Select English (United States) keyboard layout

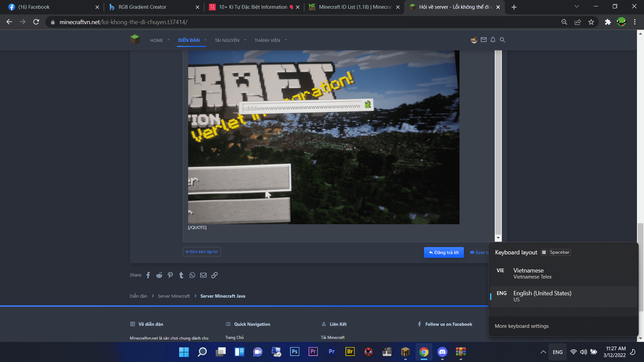tap(563, 296)
